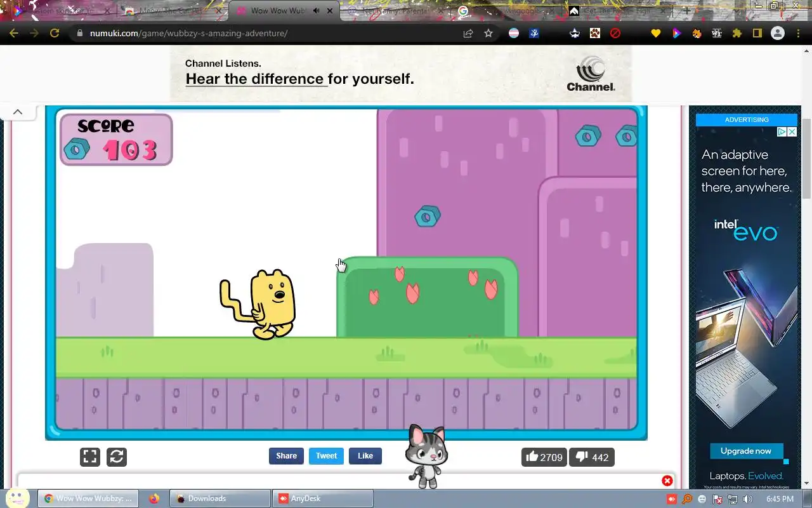Image resolution: width=812 pixels, height=508 pixels.
Task: Click the paw print extension icon
Action: (595, 33)
